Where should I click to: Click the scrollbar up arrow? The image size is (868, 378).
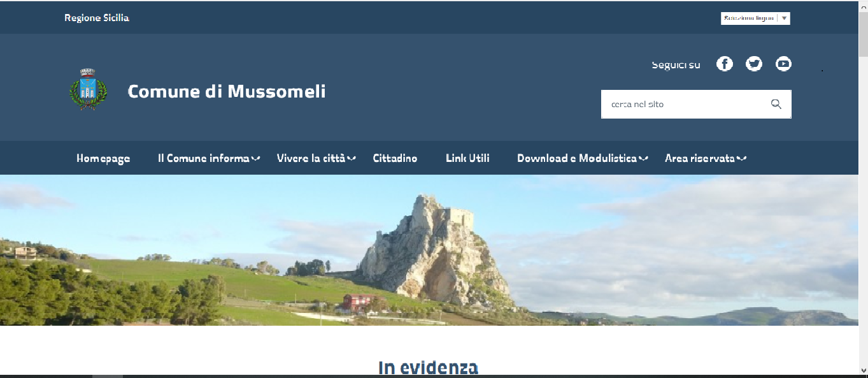pyautogui.click(x=862, y=6)
